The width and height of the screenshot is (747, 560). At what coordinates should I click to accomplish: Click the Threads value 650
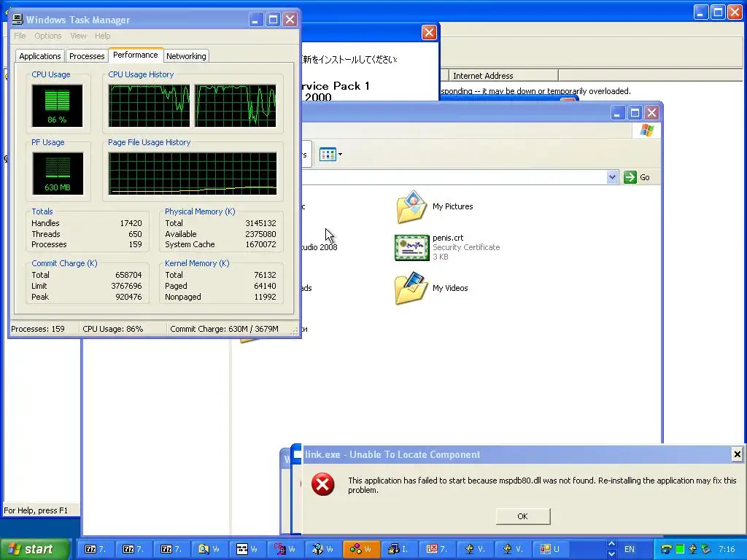(x=135, y=234)
